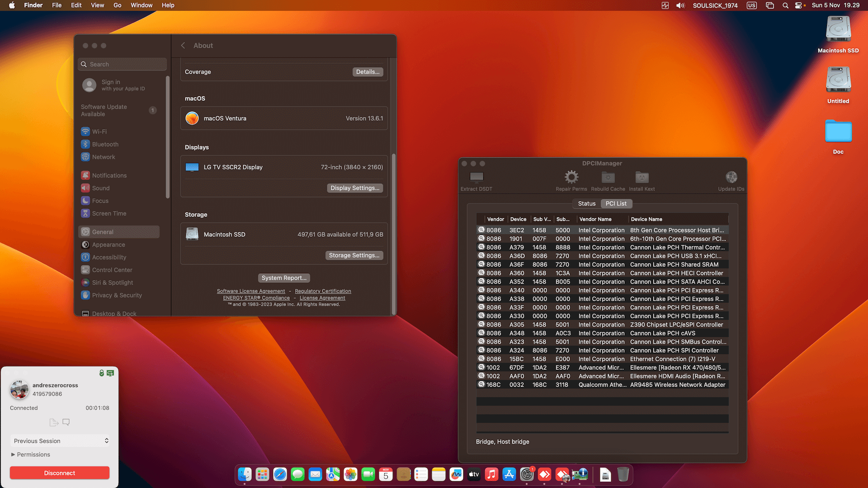The image size is (868, 488).
Task: Click the Extract DSDT tool in DPCIManager
Action: point(476,179)
